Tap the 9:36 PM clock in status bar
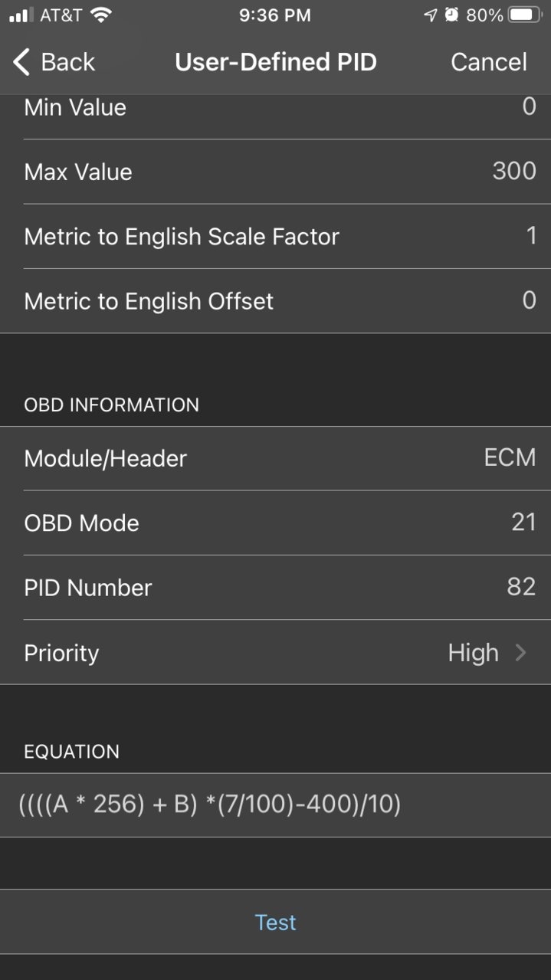The width and height of the screenshot is (551, 980). 275,15
